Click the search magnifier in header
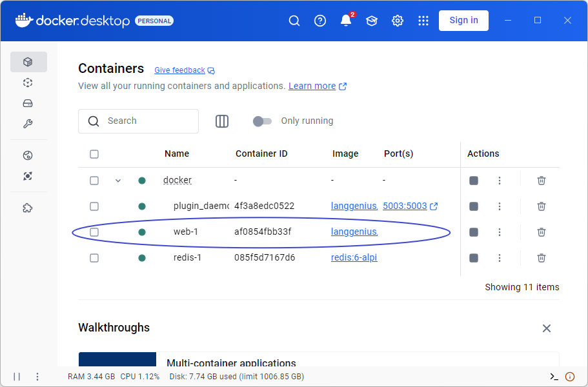 click(294, 21)
